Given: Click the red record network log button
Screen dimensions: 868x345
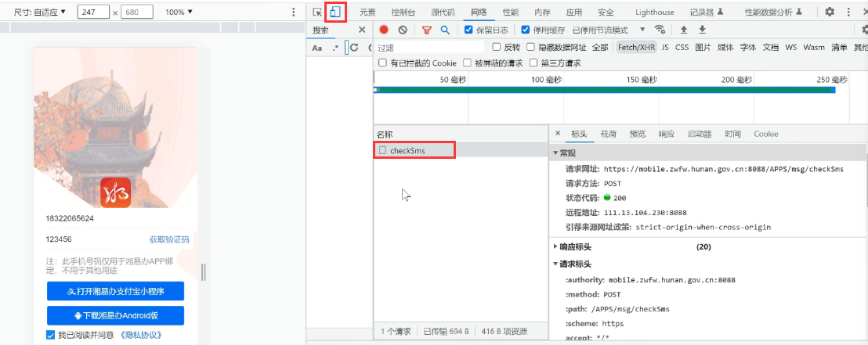Looking at the screenshot, I should point(384,30).
